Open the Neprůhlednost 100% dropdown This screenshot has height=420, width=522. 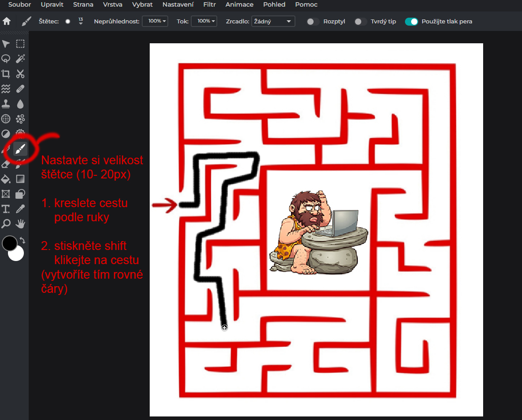[155, 21]
